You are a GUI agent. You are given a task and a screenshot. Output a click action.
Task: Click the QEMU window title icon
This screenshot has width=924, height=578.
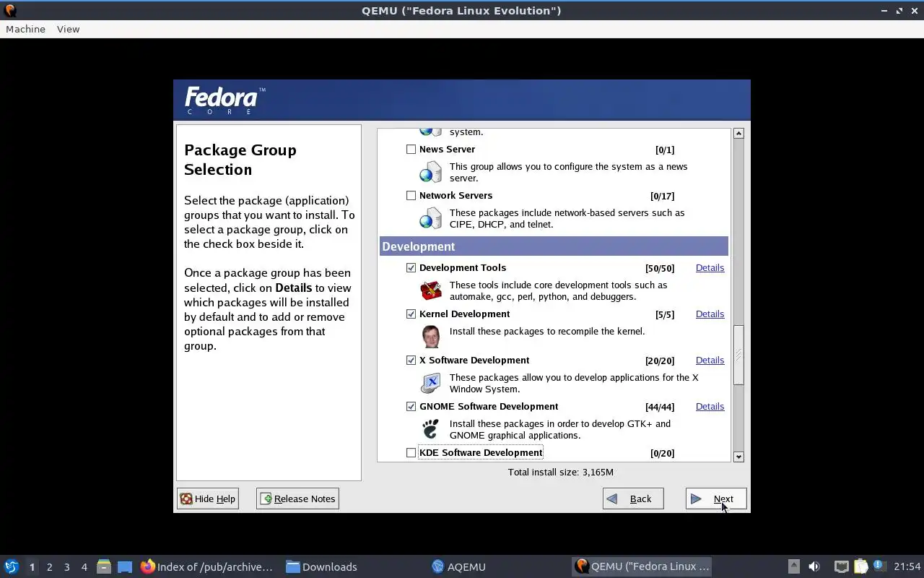point(10,10)
